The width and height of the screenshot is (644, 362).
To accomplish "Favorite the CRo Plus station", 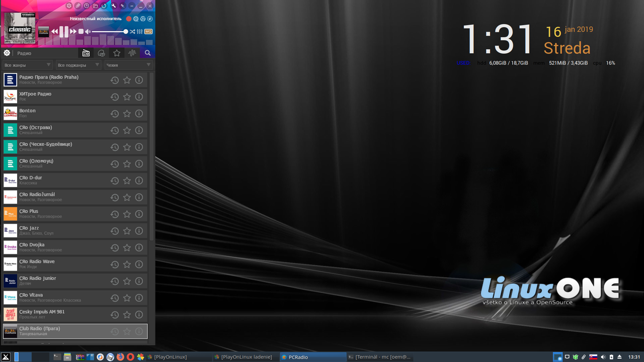I will (x=127, y=214).
